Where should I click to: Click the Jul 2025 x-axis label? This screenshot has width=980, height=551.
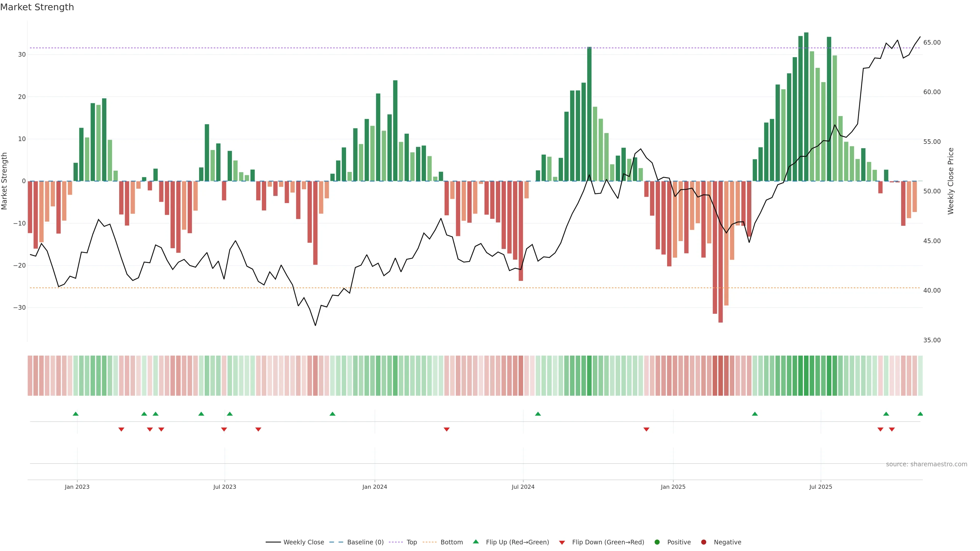(x=820, y=487)
